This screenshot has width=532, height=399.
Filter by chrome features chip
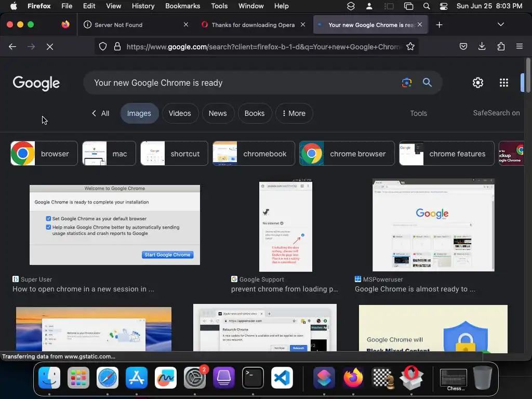446,153
